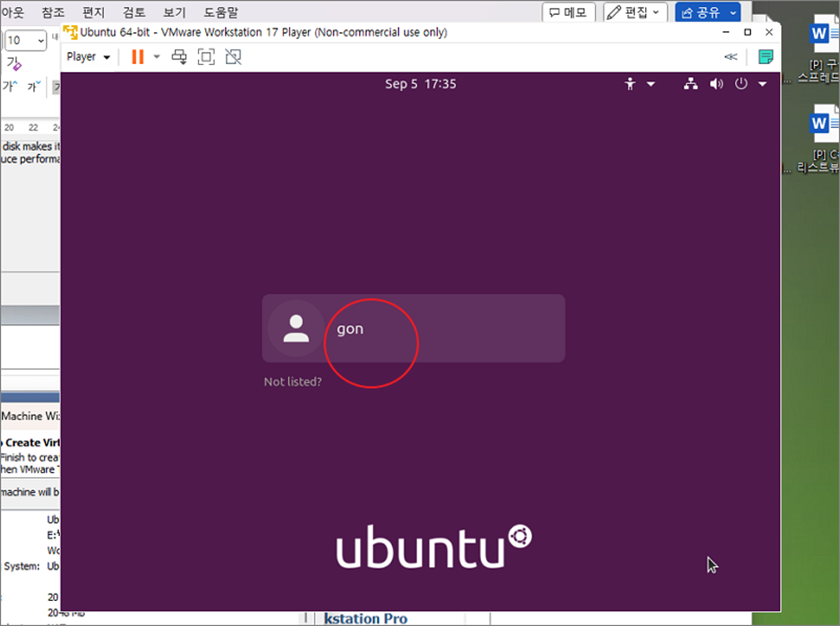Click the 메모 button in Word
This screenshot has height=626, width=840.
click(x=568, y=12)
